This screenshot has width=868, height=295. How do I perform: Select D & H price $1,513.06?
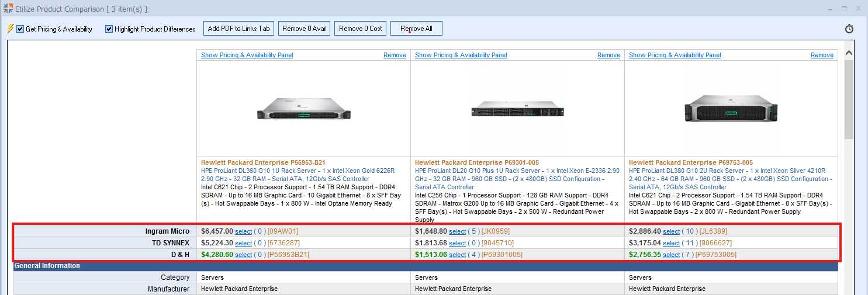[457, 255]
